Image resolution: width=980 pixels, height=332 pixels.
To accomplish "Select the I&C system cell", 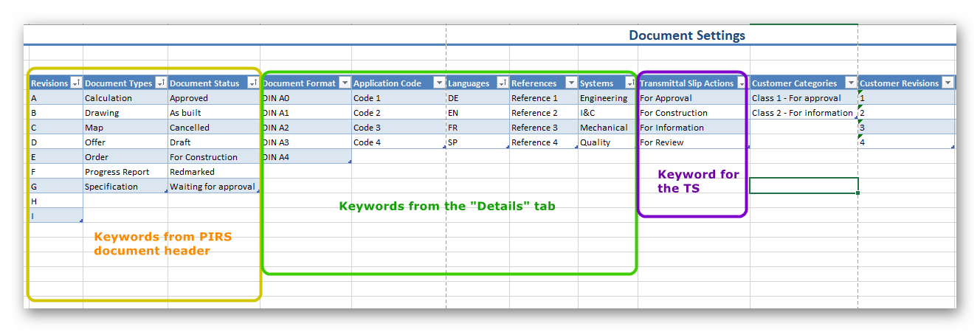I will tap(608, 113).
